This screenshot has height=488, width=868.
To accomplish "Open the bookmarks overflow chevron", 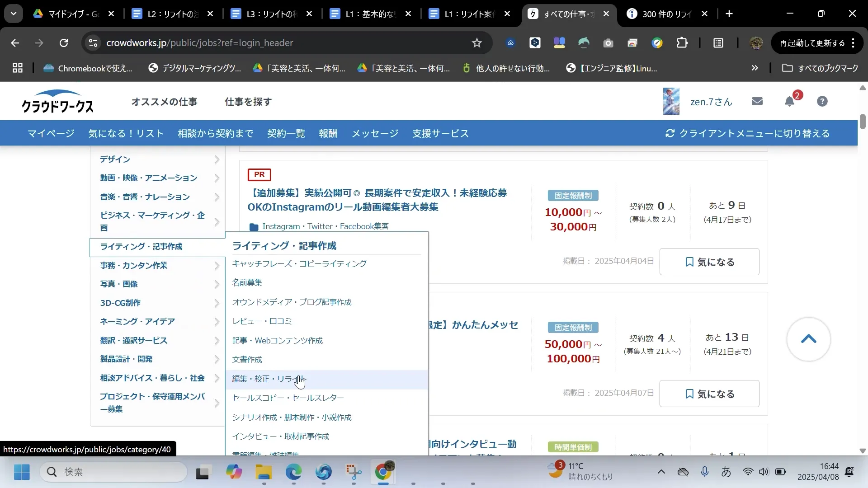I will (754, 68).
